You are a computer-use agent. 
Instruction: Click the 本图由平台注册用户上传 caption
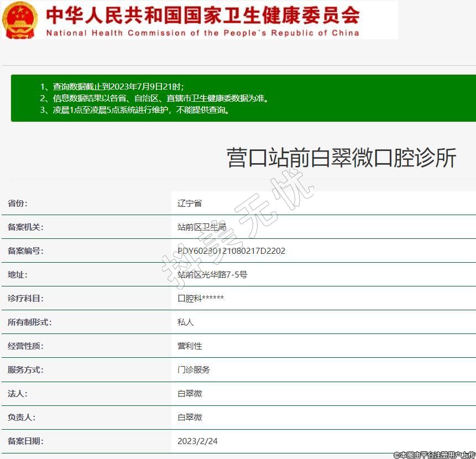tap(434, 455)
